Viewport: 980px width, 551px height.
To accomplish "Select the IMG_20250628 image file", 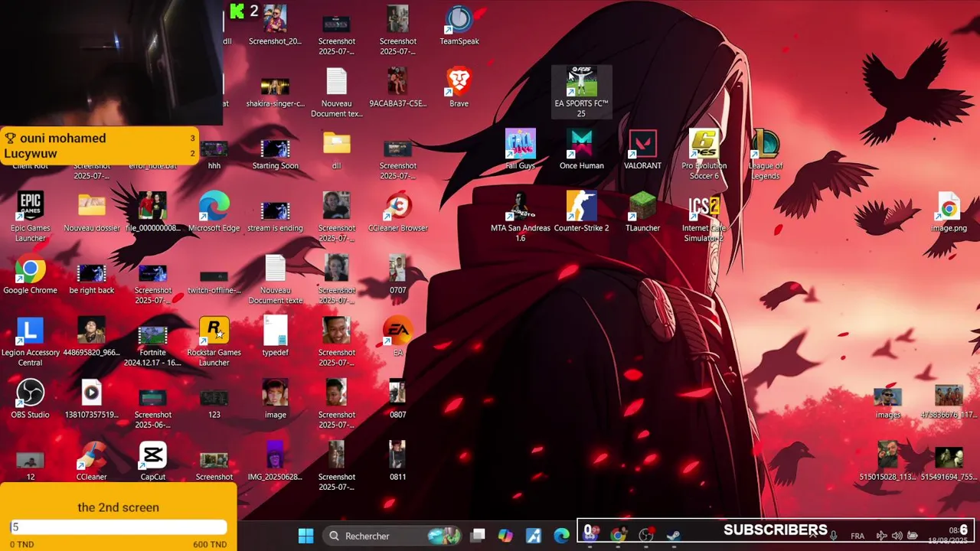I will click(276, 461).
